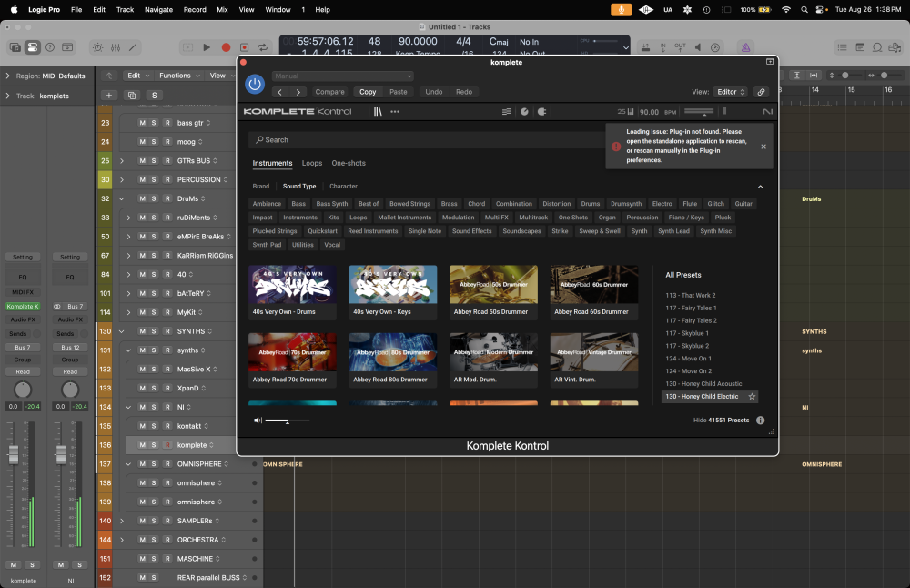This screenshot has height=588, width=910.
Task: Open the Functions menu in tracks area
Action: click(179, 76)
